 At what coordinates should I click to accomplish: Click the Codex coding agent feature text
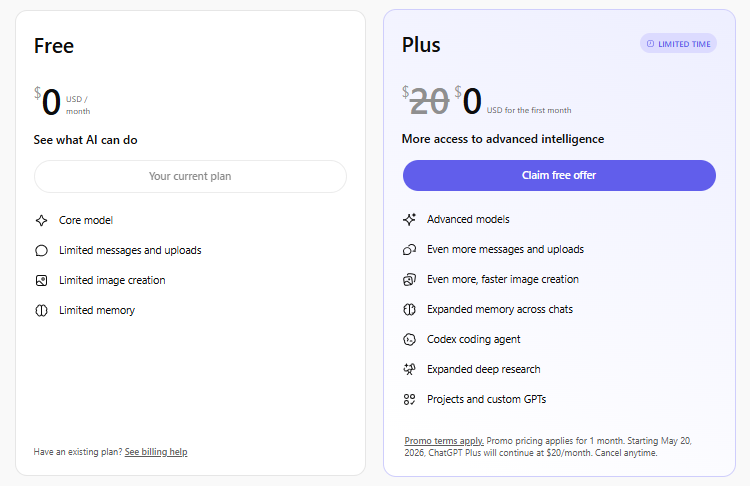coord(473,339)
